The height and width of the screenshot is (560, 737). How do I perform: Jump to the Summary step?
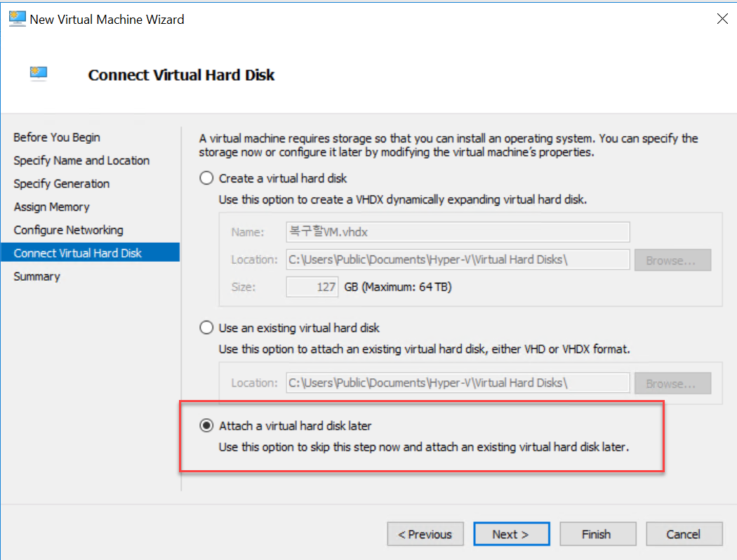coord(36,276)
